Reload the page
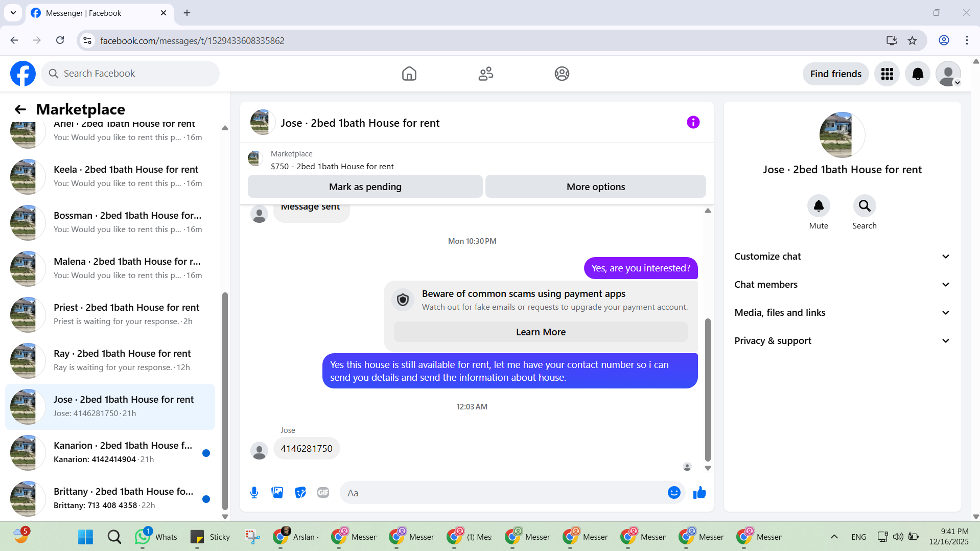 60,40
